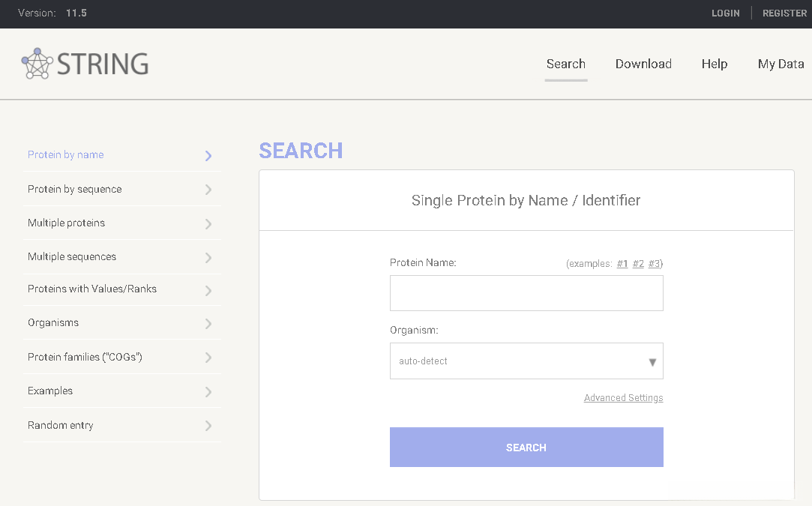This screenshot has width=812, height=506.
Task: Go to the My Data tab
Action: point(781,64)
